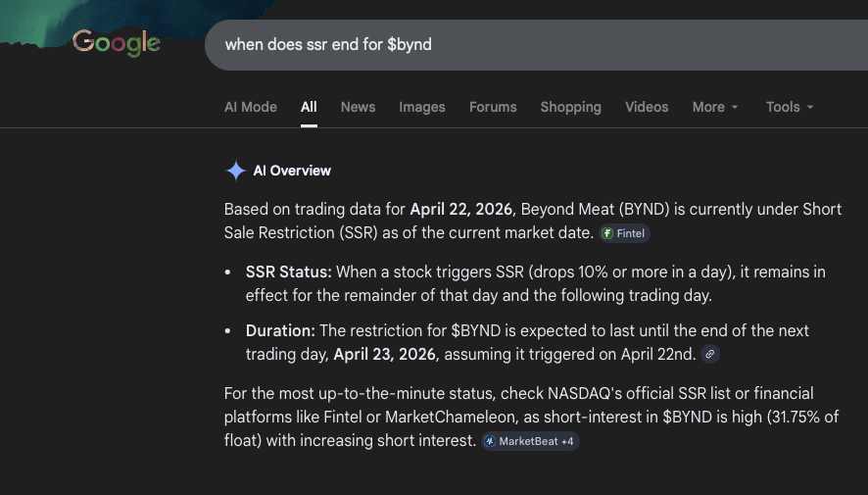The image size is (868, 495).
Task: Switch to the AI Mode tab
Action: (250, 107)
